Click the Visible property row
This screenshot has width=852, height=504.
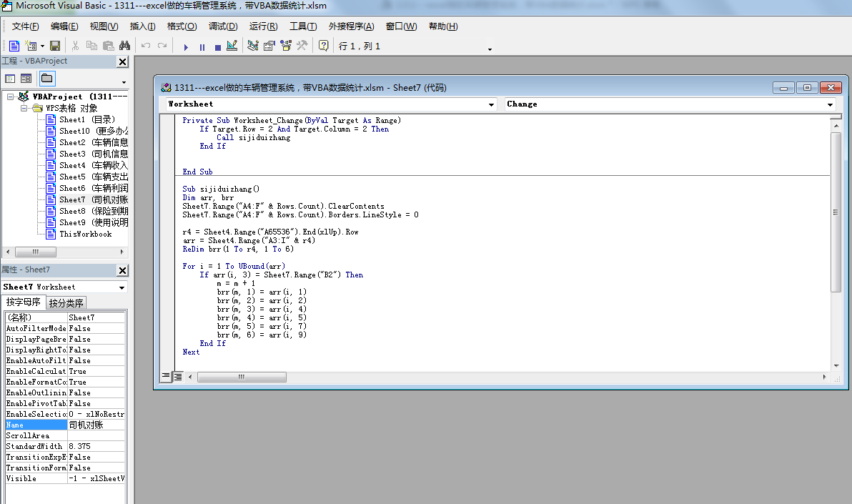click(65, 478)
